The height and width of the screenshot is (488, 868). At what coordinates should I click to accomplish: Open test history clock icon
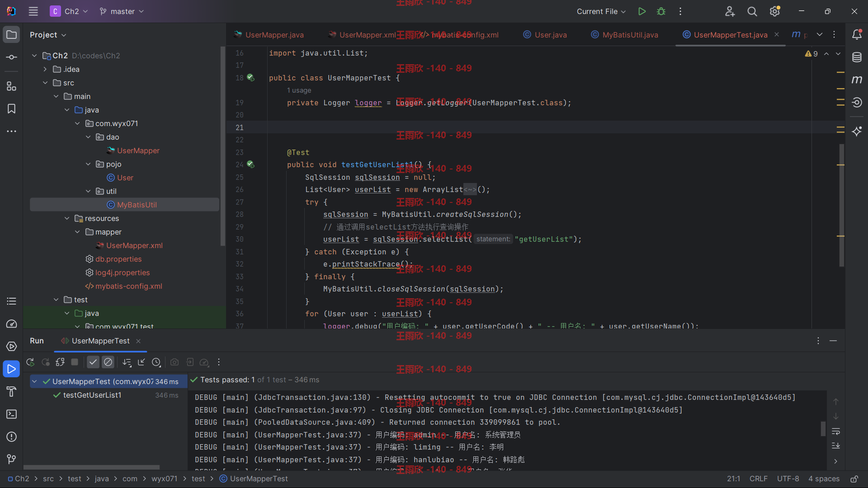click(x=156, y=362)
